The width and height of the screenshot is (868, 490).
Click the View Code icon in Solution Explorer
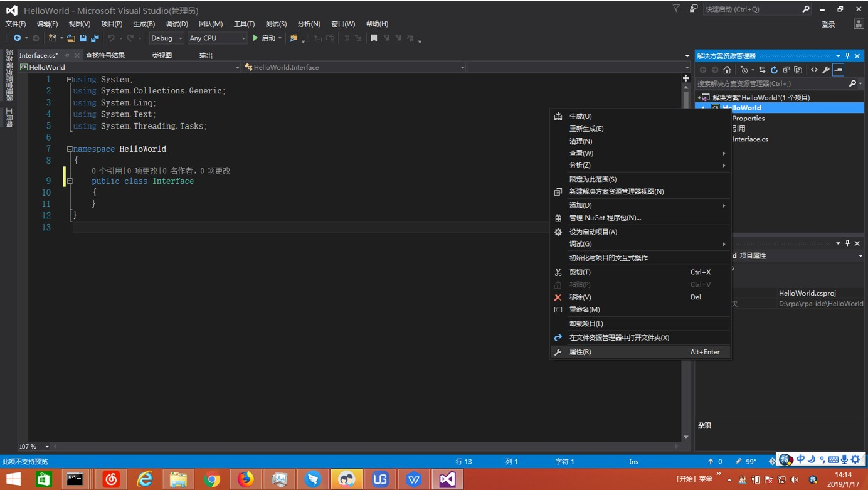(814, 70)
